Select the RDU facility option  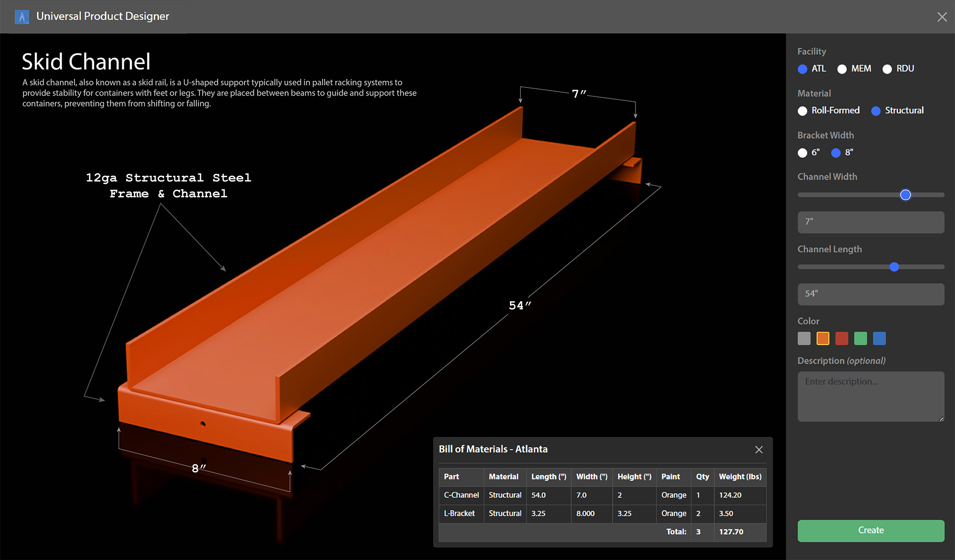pyautogui.click(x=898, y=69)
